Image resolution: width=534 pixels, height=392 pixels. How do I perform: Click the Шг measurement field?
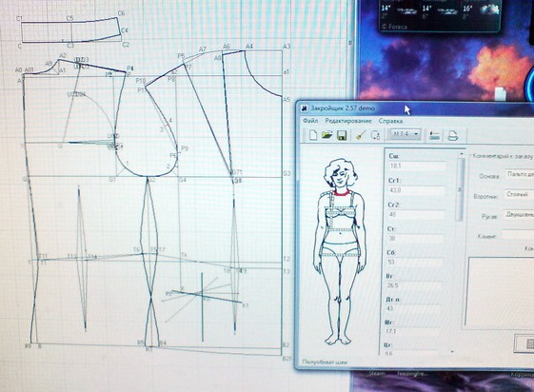[412, 331]
